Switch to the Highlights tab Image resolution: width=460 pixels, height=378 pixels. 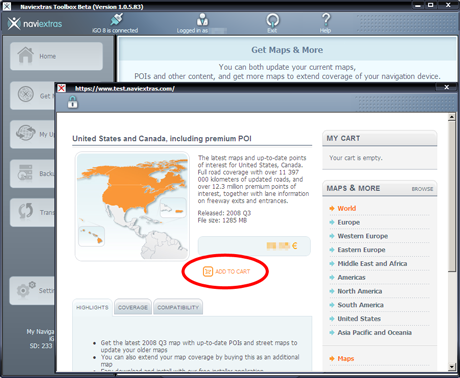click(92, 307)
